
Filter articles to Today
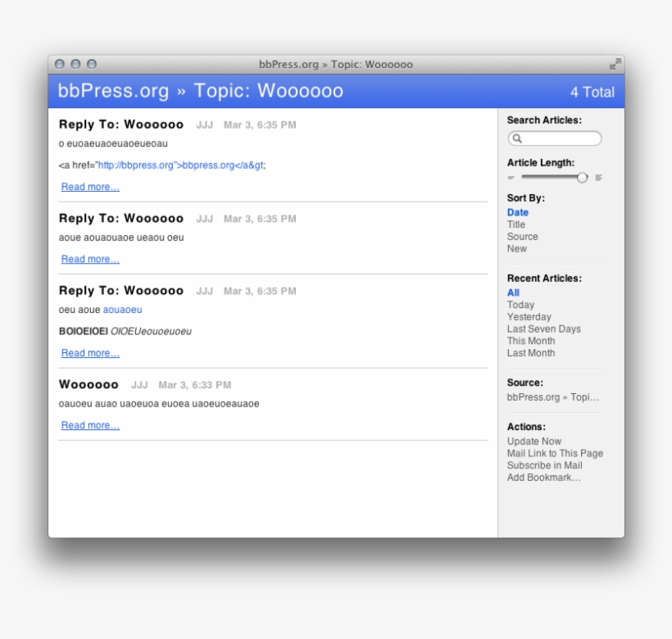pos(520,305)
